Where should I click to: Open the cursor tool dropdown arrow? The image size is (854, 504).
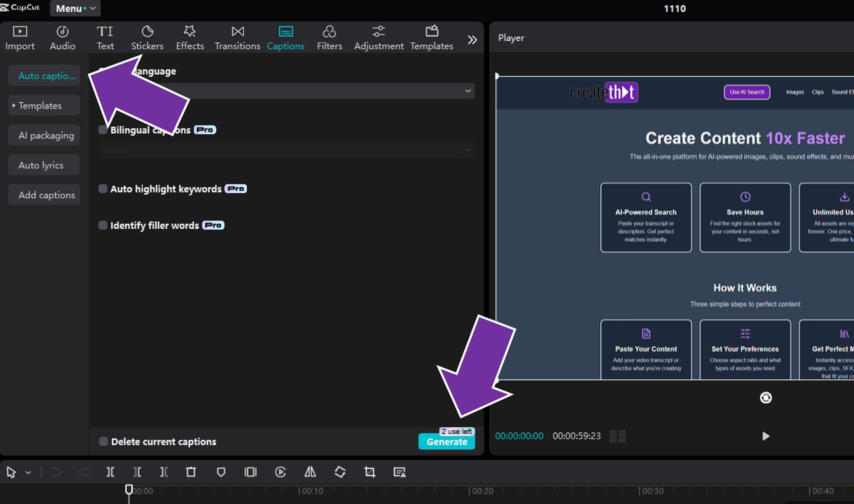(28, 472)
